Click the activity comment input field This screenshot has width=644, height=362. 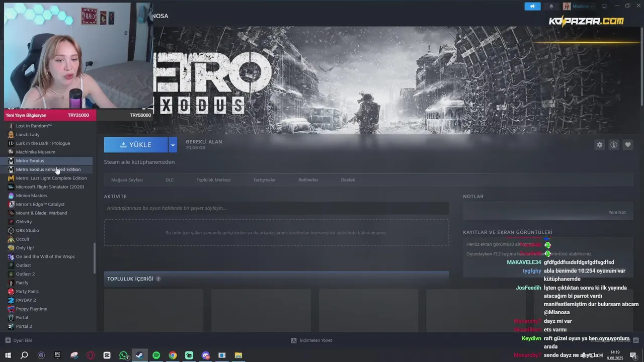276,208
